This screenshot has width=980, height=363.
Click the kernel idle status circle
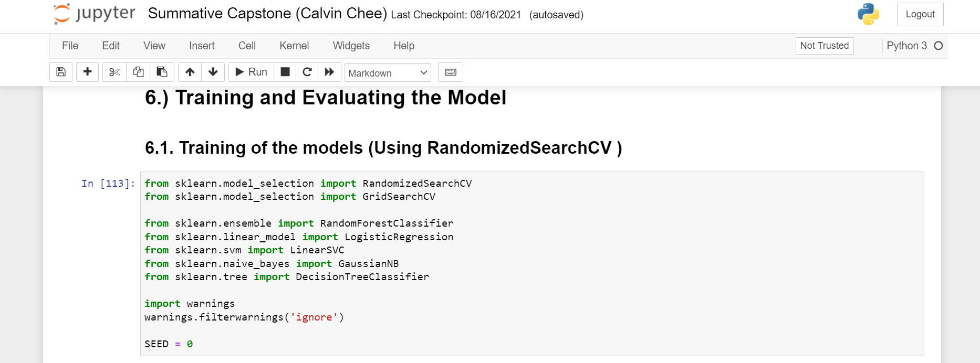940,46
